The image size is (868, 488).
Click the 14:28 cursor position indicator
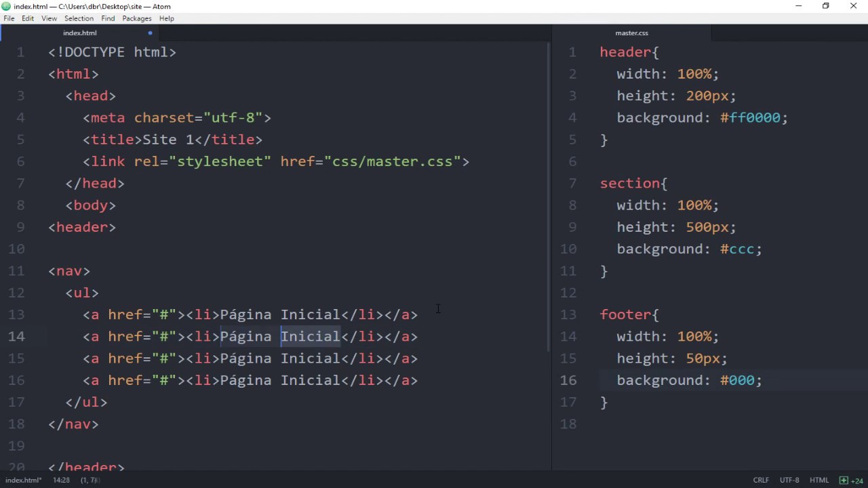(x=61, y=480)
